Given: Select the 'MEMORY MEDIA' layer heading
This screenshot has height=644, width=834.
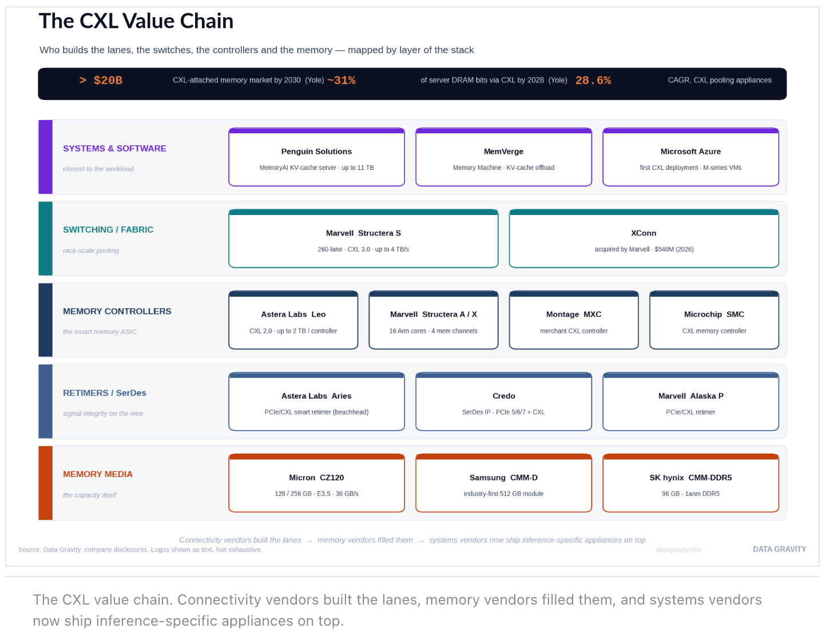Looking at the screenshot, I should coord(98,474).
